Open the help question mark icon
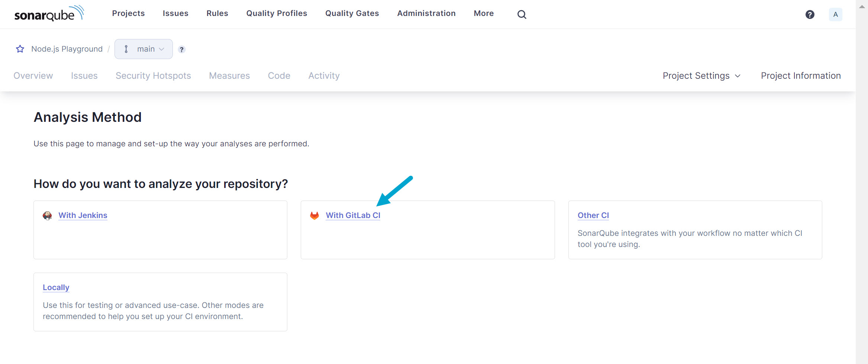 tap(810, 14)
